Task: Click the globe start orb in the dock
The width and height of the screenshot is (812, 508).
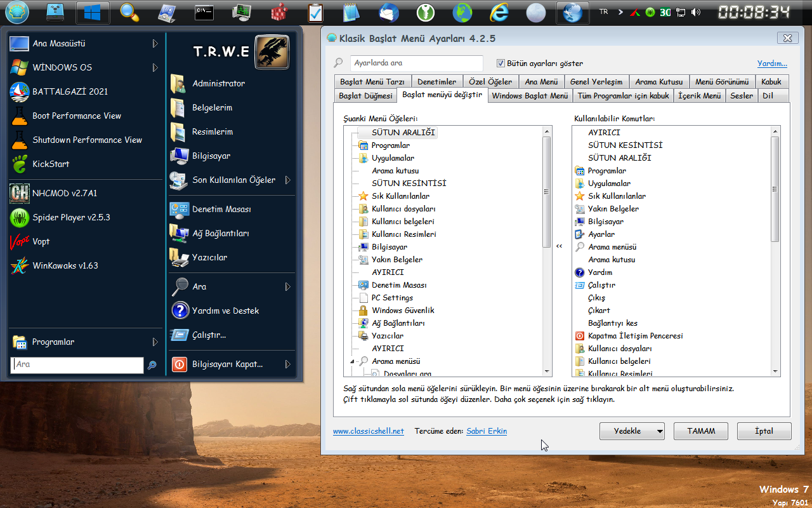Action: click(x=18, y=12)
